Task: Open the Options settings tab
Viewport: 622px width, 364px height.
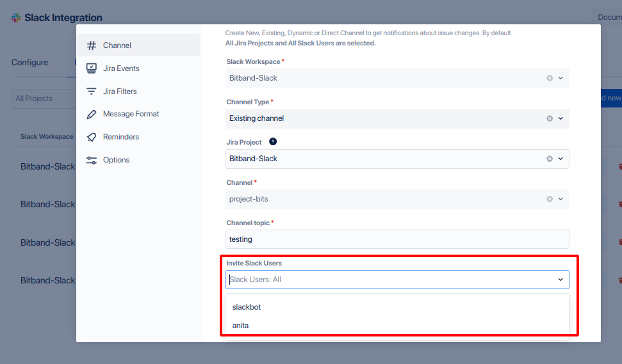Action: tap(139, 160)
